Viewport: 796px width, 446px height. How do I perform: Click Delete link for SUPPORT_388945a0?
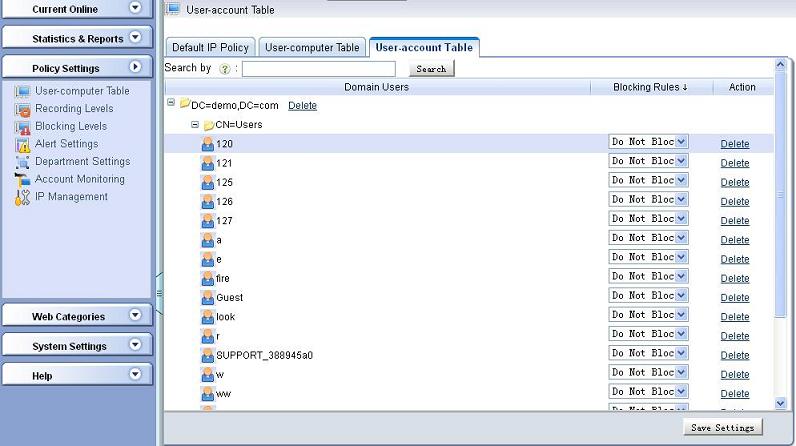click(x=734, y=355)
